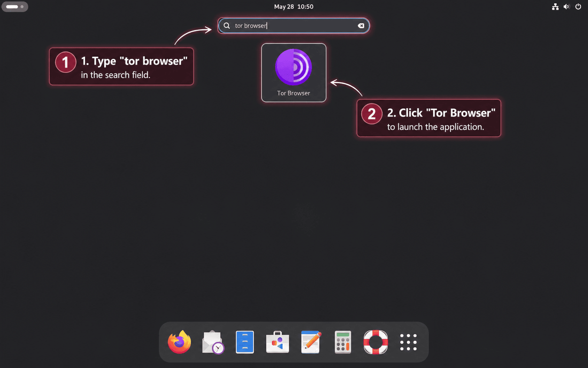This screenshot has width=588, height=368.
Task: Click the magnifier icon in search bar
Action: pos(227,26)
